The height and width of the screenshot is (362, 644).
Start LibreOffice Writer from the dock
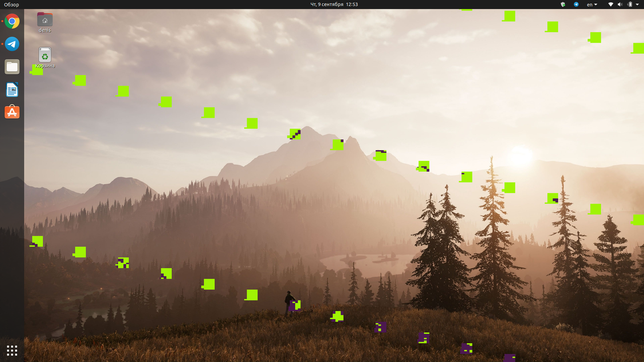pos(12,89)
